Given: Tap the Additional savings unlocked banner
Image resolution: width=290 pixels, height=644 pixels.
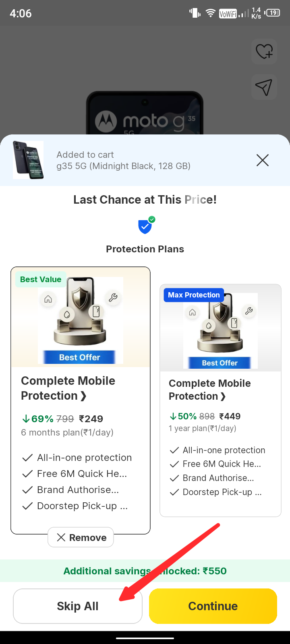Looking at the screenshot, I should (145, 571).
